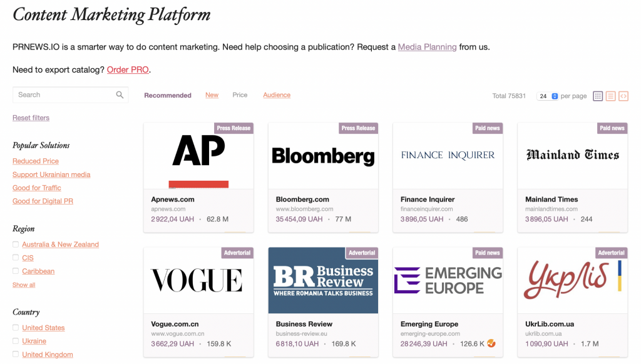Sort results by Audience
This screenshot has height=364, width=641.
[277, 95]
